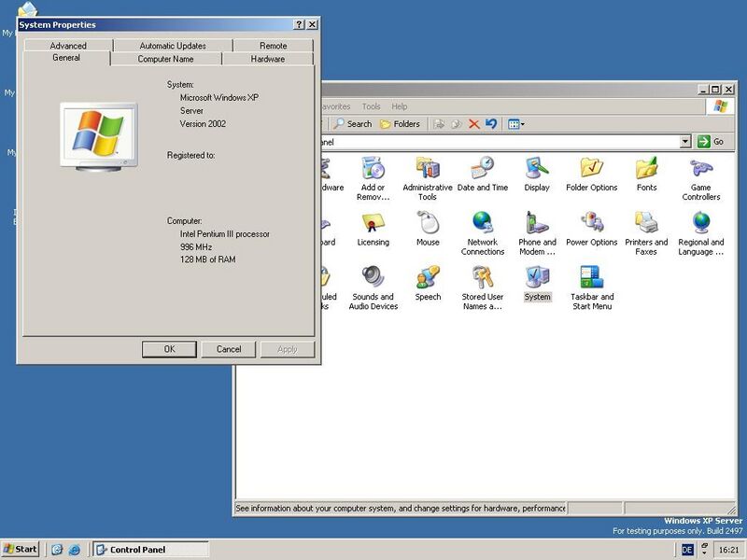Open Folder Options in Control Panel
The image size is (747, 560).
pos(591,169)
